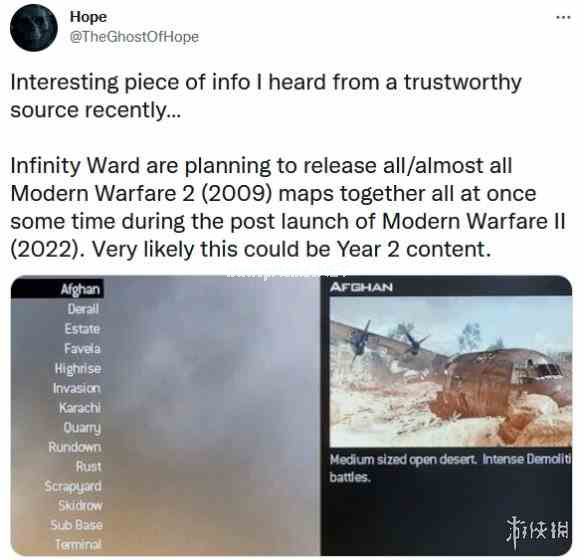
Task: Click the display name Hope
Action: 88,17
